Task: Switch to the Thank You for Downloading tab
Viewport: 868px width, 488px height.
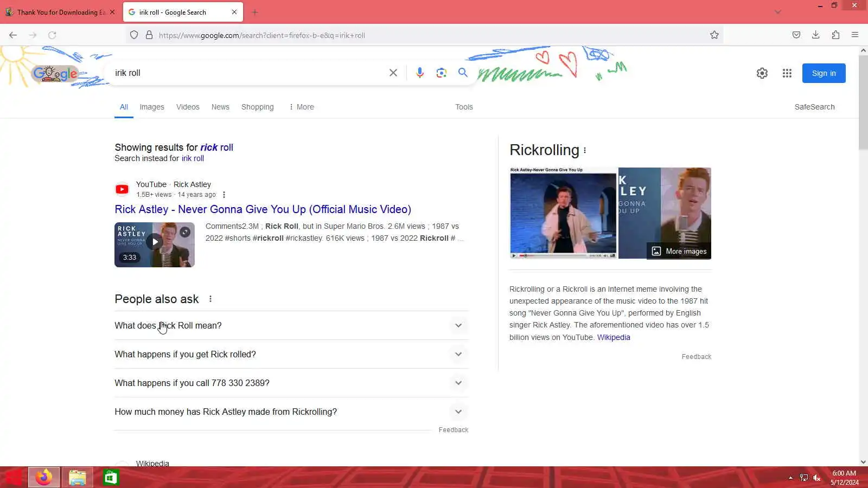Action: pyautogui.click(x=61, y=12)
